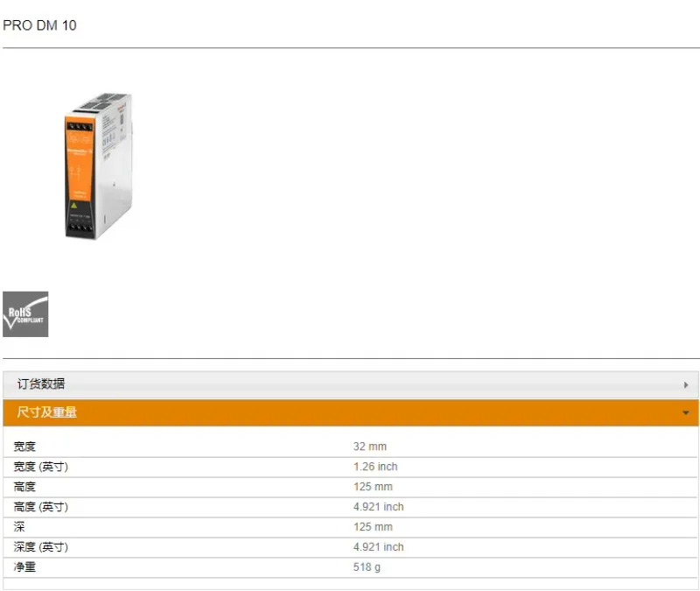Click the RoHS compliant badge icon
The image size is (700, 591).
pos(25,314)
